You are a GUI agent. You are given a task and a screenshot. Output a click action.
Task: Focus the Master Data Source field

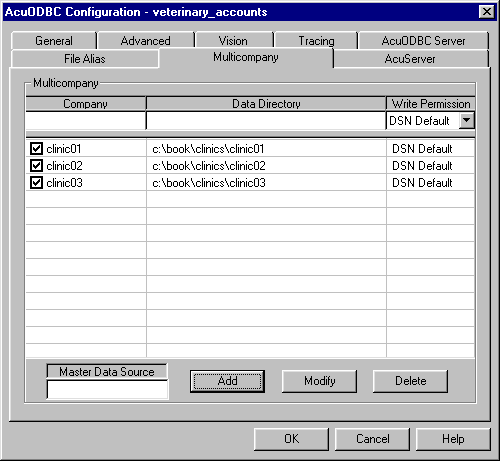108,389
